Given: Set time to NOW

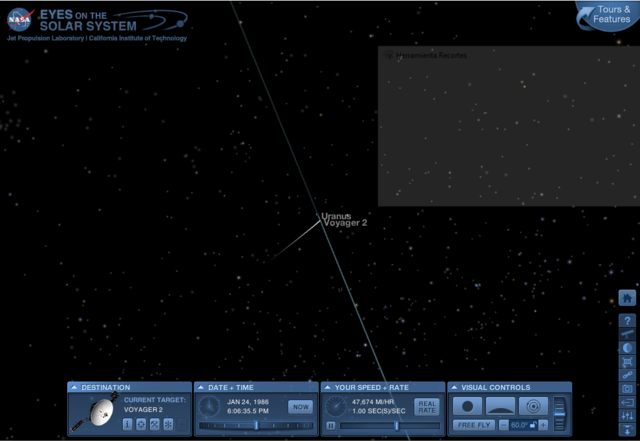Looking at the screenshot, I should (300, 407).
